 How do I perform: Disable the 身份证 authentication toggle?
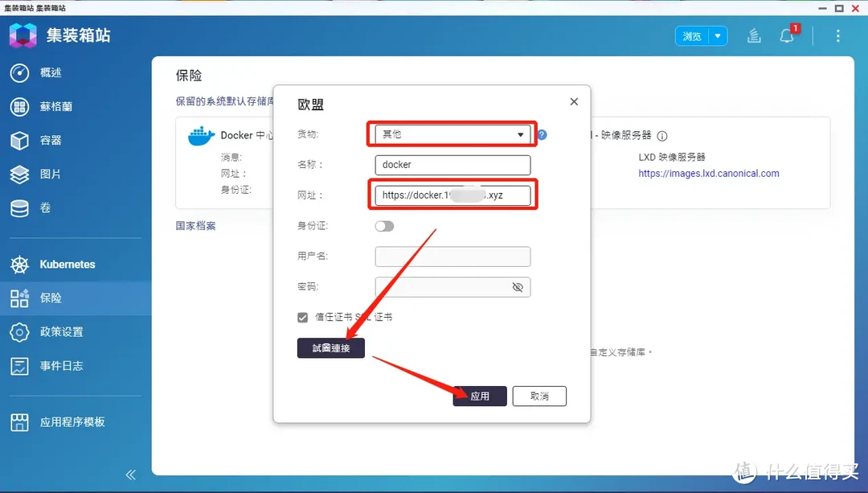(x=384, y=226)
